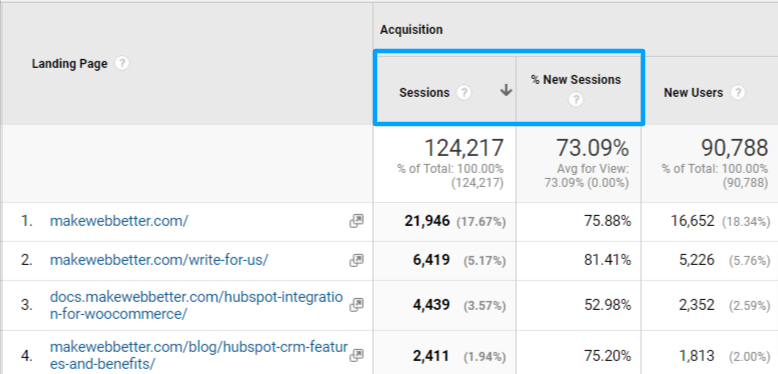Screen dimensions: 778x374
Task: Select new users value 2,352
Action: (697, 305)
